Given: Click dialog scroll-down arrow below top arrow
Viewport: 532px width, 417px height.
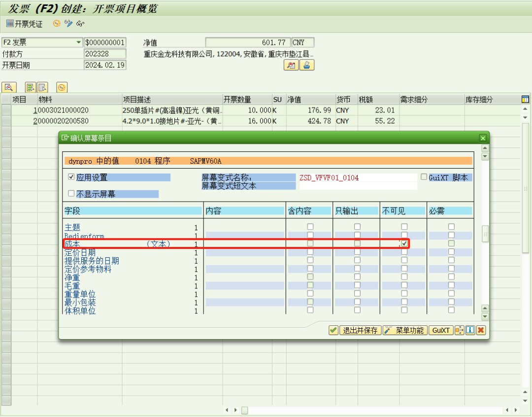Looking at the screenshot, I should [x=485, y=157].
